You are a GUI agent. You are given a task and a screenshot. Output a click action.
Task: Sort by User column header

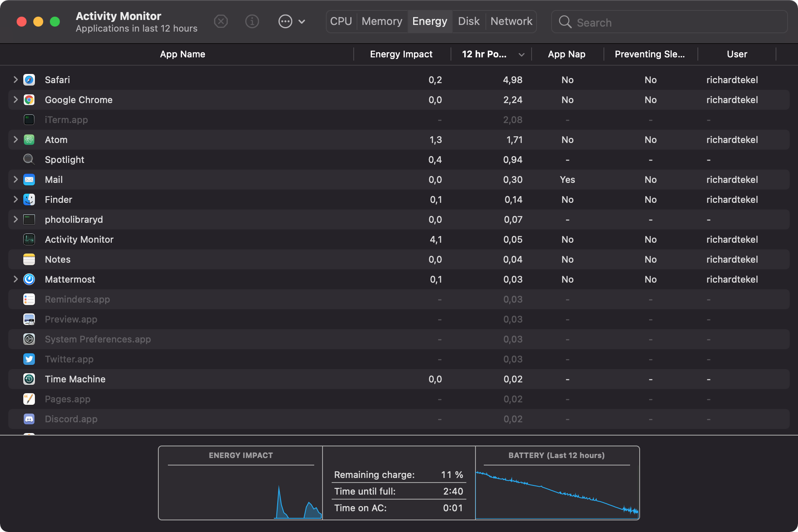(737, 54)
